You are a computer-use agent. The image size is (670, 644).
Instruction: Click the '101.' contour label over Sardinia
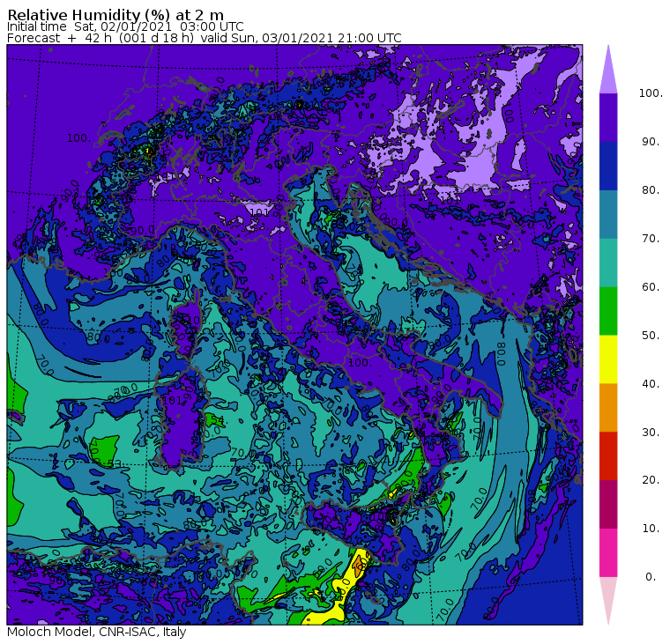coord(173,400)
